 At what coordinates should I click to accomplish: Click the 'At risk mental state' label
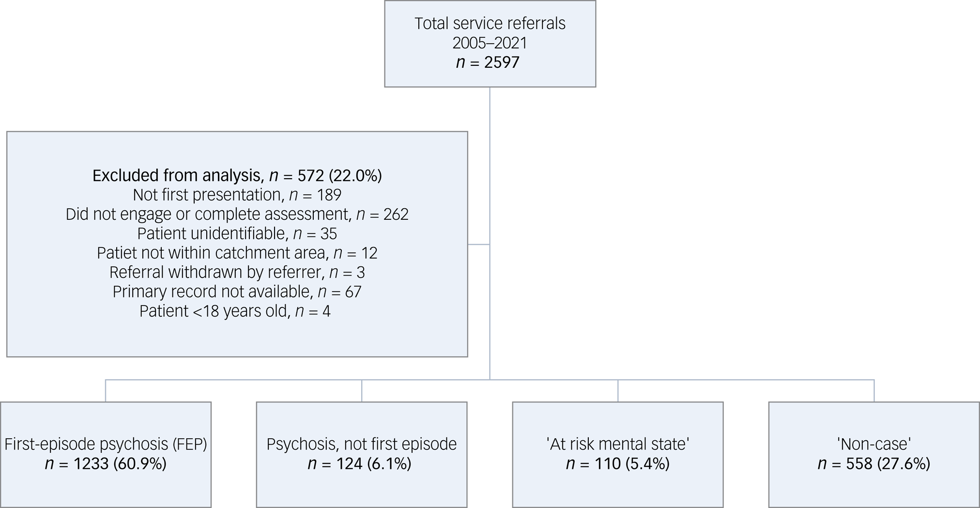[617, 444]
